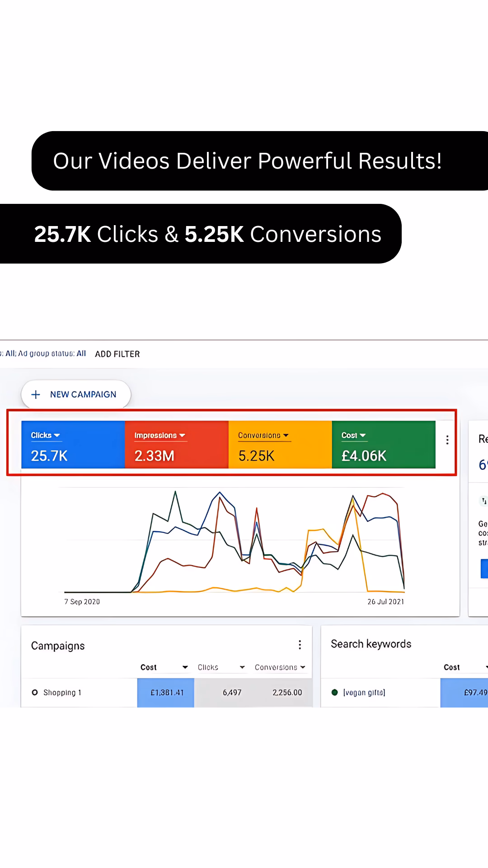The height and width of the screenshot is (868, 488).
Task: Open Campaigns table Clicks column dropdown
Action: pos(243,667)
